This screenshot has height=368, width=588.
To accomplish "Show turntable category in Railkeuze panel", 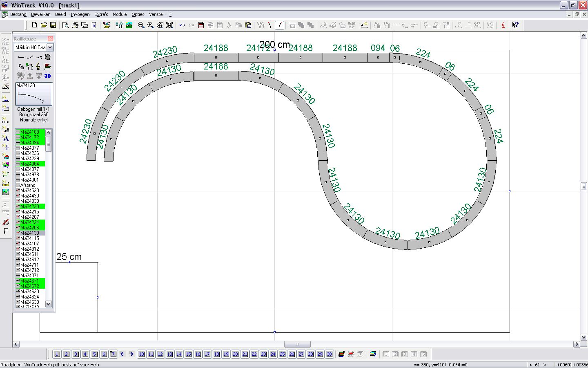I will point(47,57).
